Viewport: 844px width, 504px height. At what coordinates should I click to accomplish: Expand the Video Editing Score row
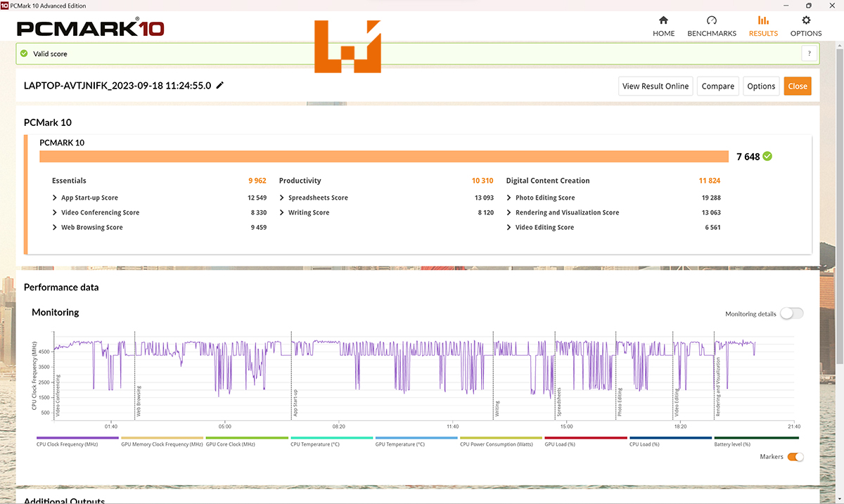(x=509, y=227)
